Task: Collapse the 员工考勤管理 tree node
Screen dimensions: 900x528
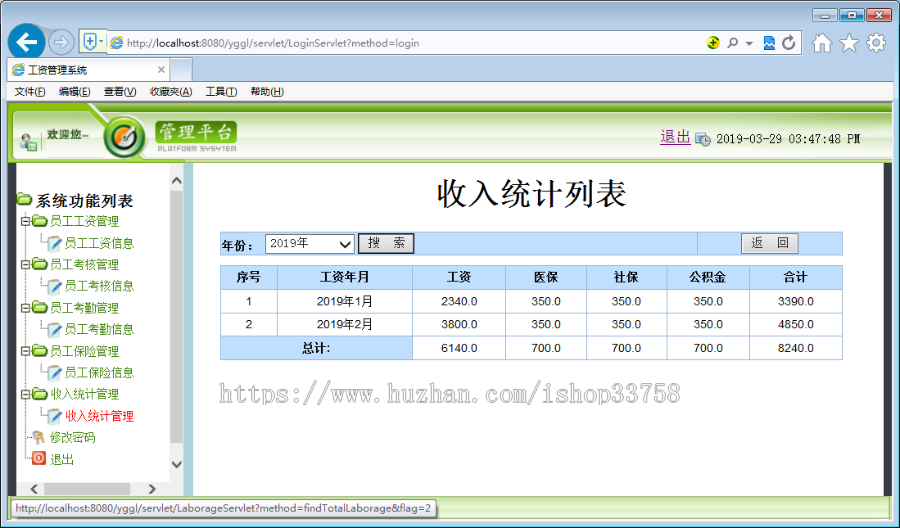Action: 25,308
